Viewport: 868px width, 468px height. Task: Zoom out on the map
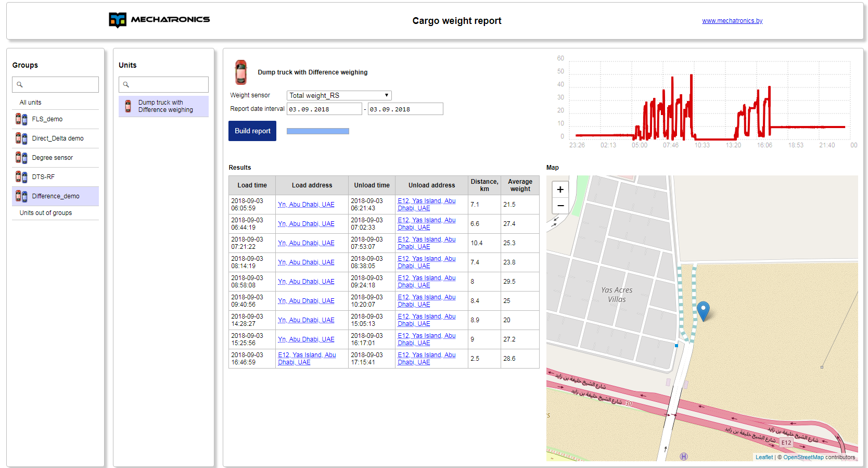point(560,206)
